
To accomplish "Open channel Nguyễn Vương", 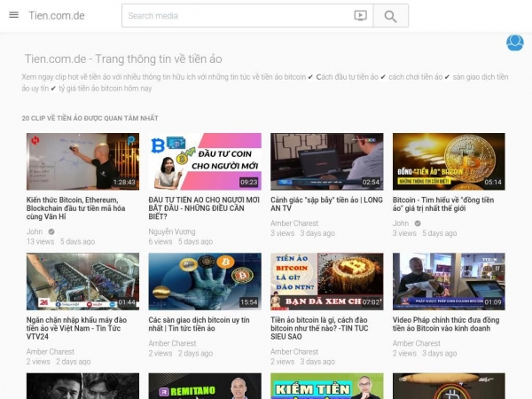I will (x=172, y=231).
